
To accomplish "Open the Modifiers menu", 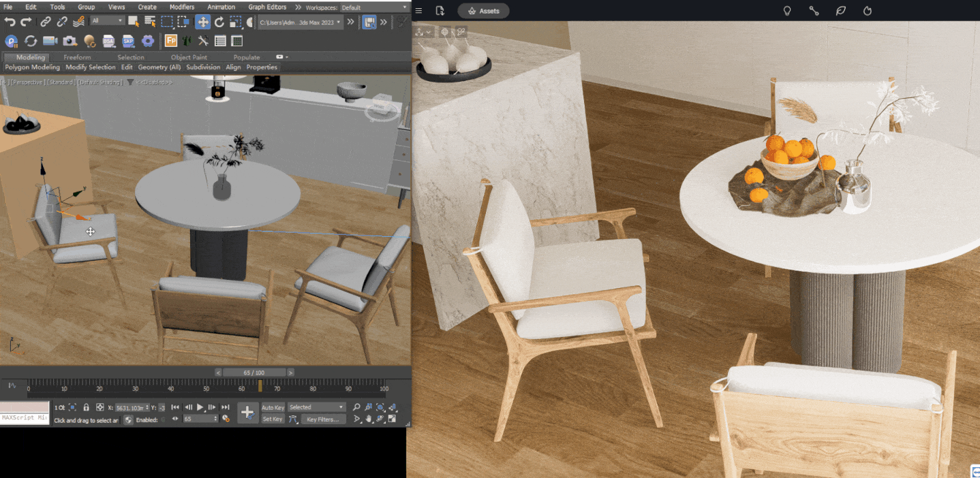I will pos(182,7).
